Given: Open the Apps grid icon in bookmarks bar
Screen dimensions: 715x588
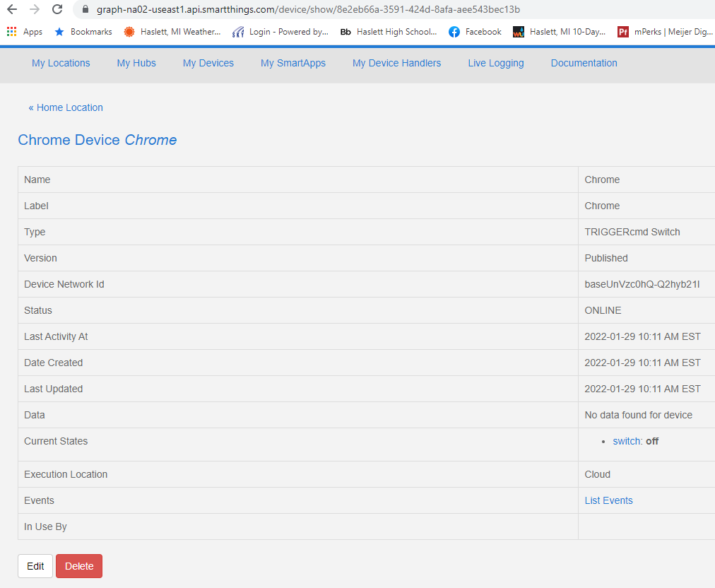Looking at the screenshot, I should (x=12, y=32).
